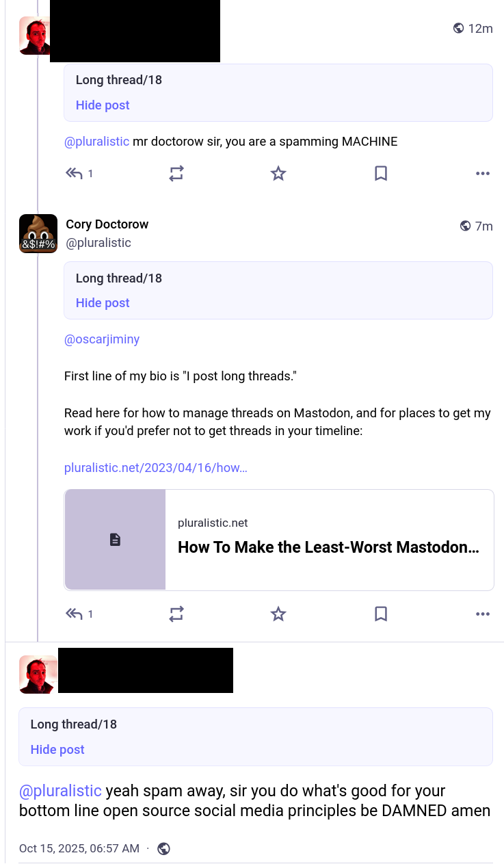504x864 pixels.
Task: Favorite Cory Doctorow's post
Action: point(278,614)
